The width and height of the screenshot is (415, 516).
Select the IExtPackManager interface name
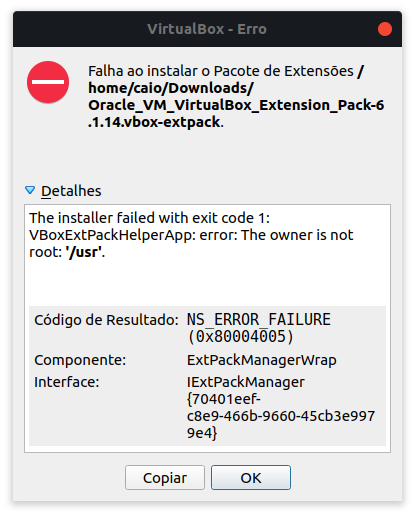[x=246, y=382]
